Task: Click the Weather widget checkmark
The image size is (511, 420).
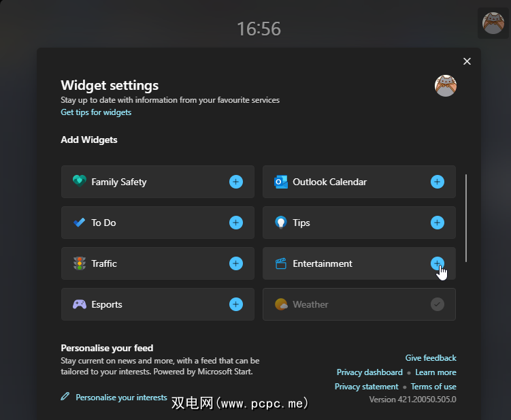Action: click(438, 304)
